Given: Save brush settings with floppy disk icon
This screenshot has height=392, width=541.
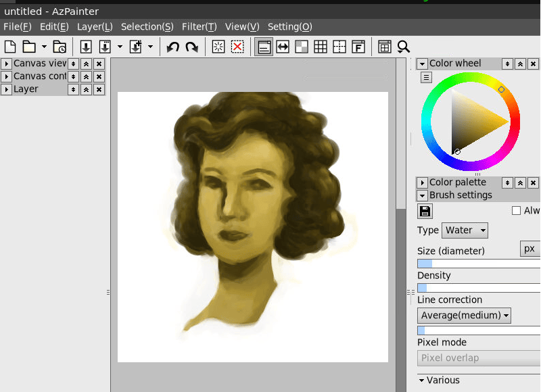Looking at the screenshot, I should (425, 212).
